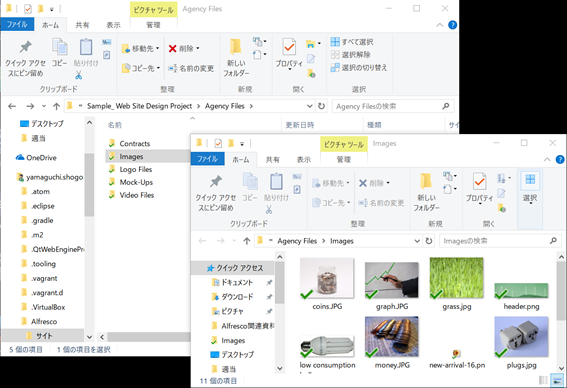Select the Mock-Ups folder
This screenshot has height=388, width=567.
136,182
